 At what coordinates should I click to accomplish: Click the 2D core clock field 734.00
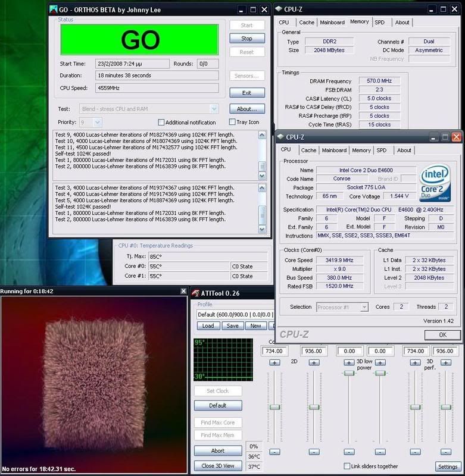(274, 351)
